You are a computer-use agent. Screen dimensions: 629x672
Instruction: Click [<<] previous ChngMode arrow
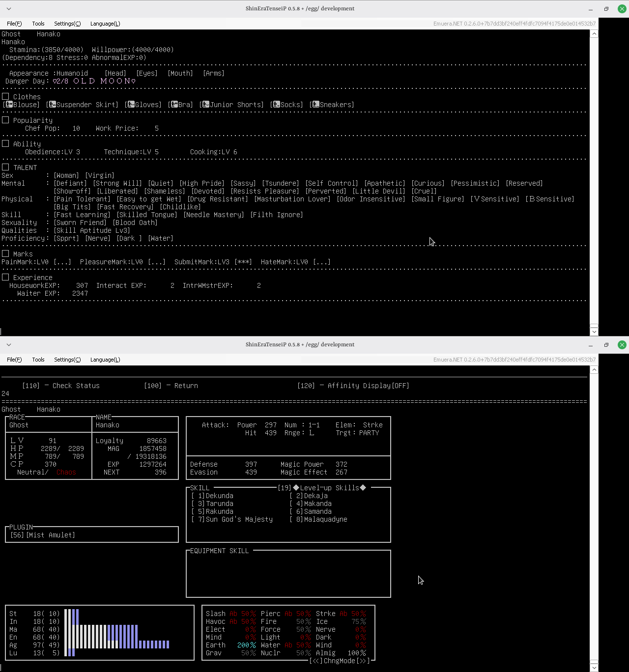click(316, 661)
